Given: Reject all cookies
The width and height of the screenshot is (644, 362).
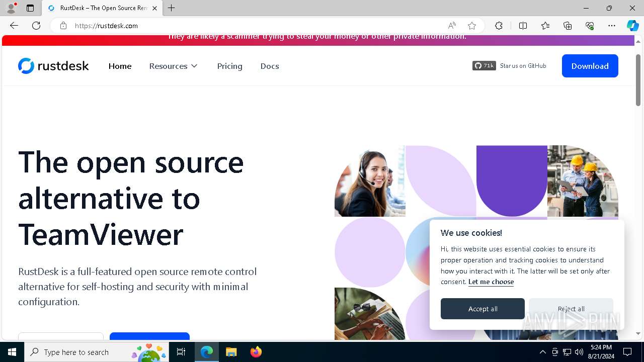Looking at the screenshot, I should 571,309.
